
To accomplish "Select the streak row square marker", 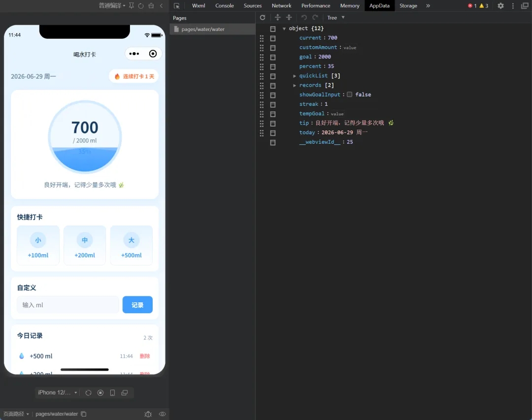I will [x=273, y=104].
